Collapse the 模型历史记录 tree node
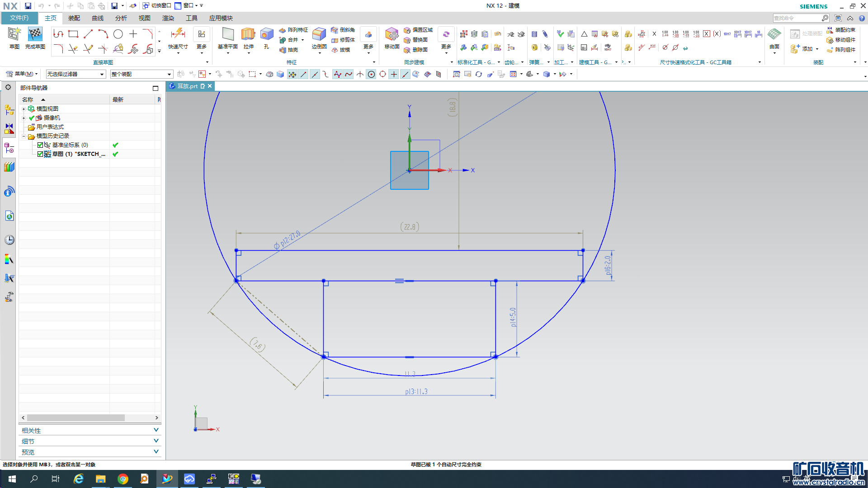868x488 pixels. pos(24,136)
